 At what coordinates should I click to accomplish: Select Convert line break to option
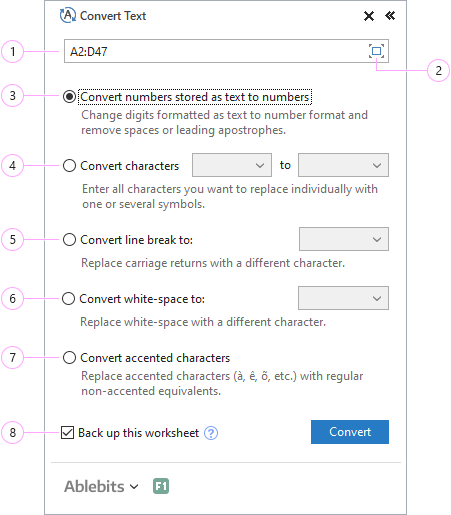tap(69, 239)
